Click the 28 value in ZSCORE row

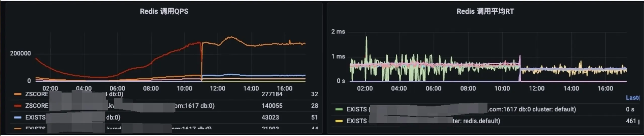coord(315,106)
